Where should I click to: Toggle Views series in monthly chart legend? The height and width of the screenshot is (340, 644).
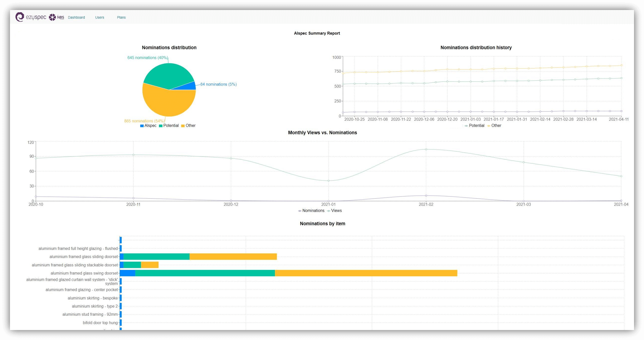334,211
